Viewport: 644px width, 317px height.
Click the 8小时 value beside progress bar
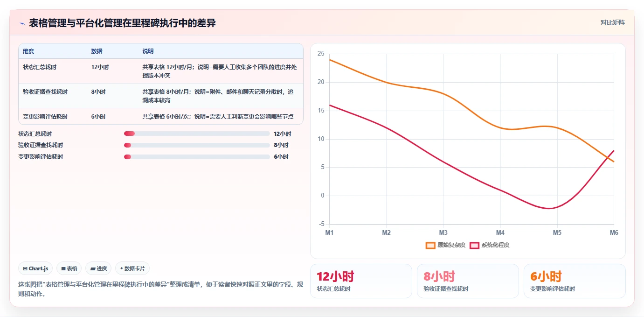tap(281, 145)
